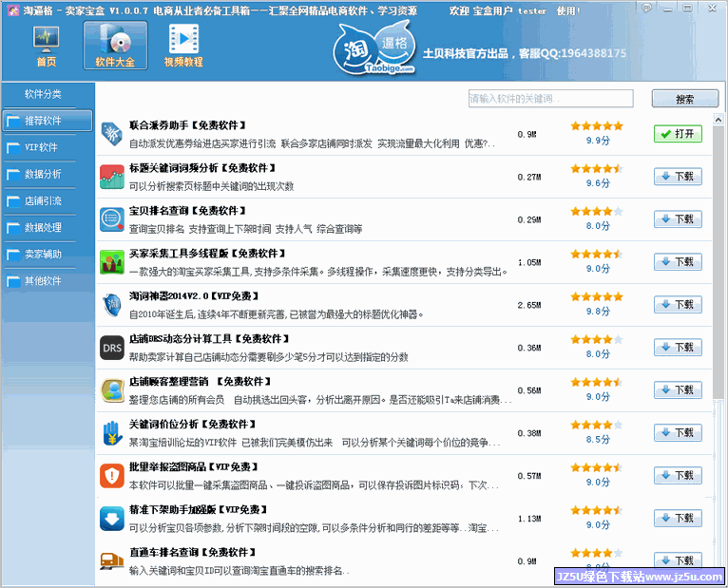Screen dimensions: 728x588
Task: Select the 软件大全 software library icon
Action: pos(115,46)
